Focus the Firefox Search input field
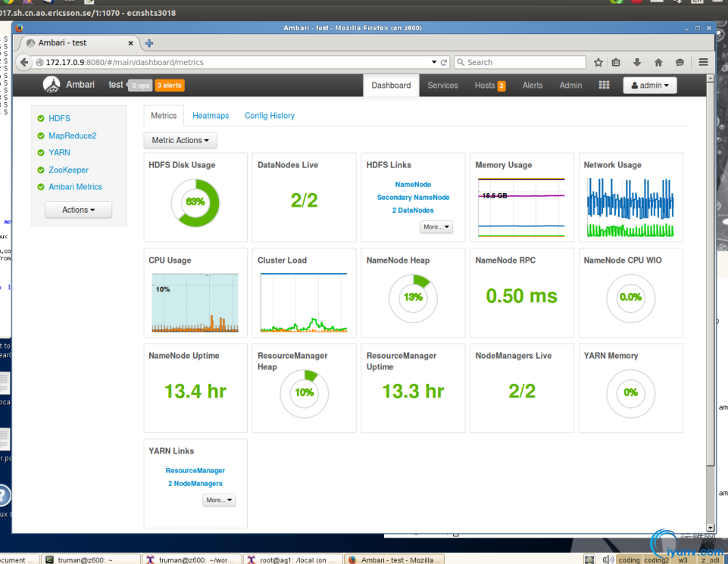Image resolution: width=728 pixels, height=564 pixels. click(x=520, y=62)
